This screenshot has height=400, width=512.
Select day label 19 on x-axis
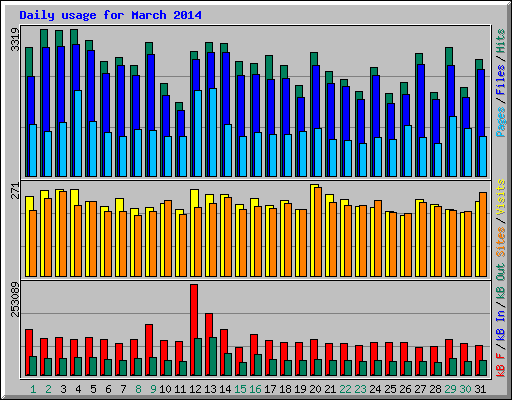click(300, 389)
